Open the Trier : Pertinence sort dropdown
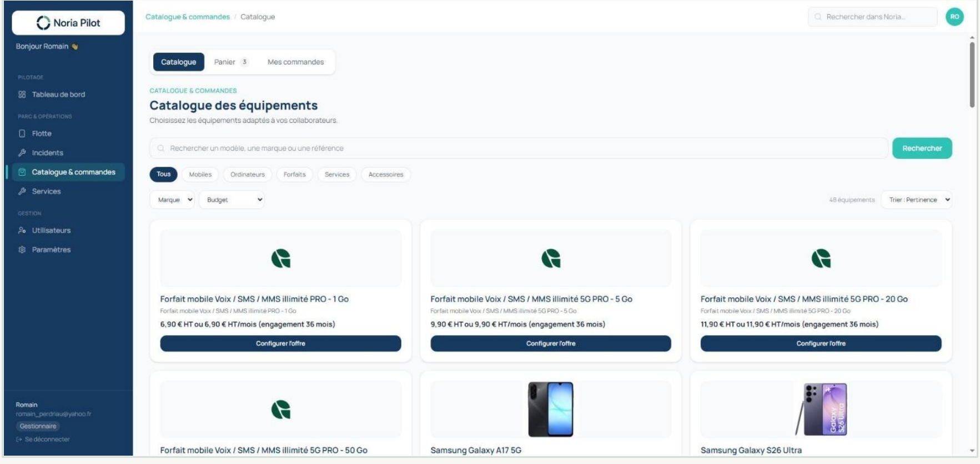 point(917,200)
